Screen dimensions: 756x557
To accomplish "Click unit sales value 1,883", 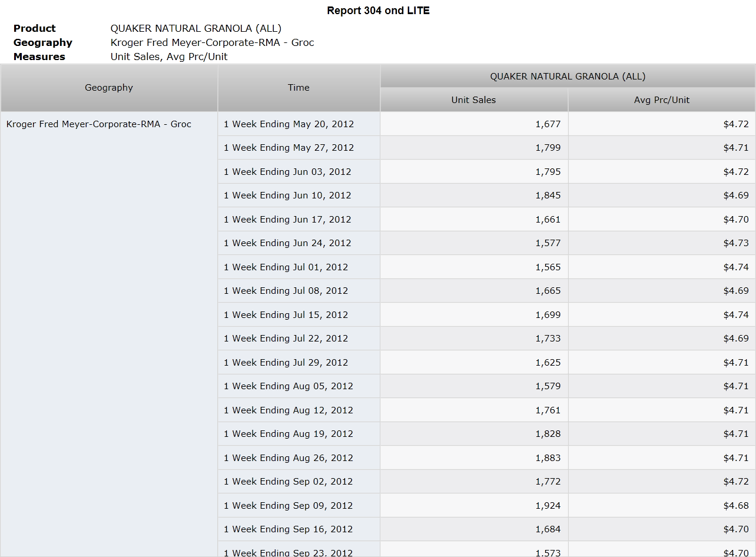I will tap(548, 458).
